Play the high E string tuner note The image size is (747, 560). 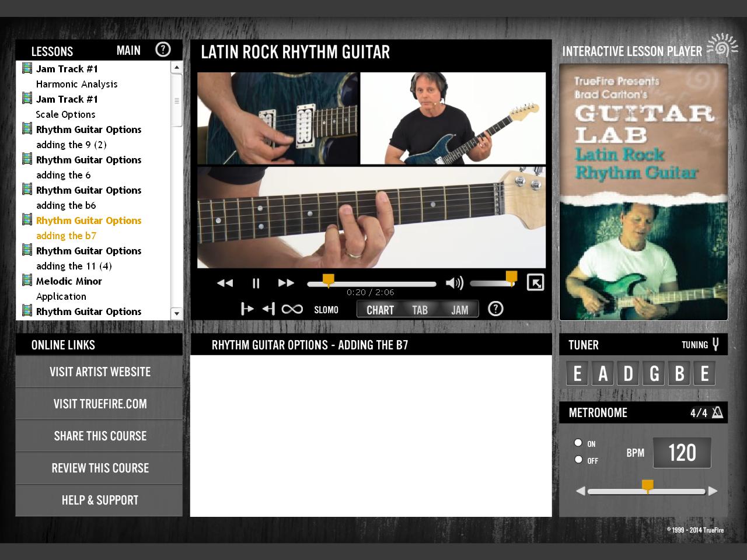704,373
